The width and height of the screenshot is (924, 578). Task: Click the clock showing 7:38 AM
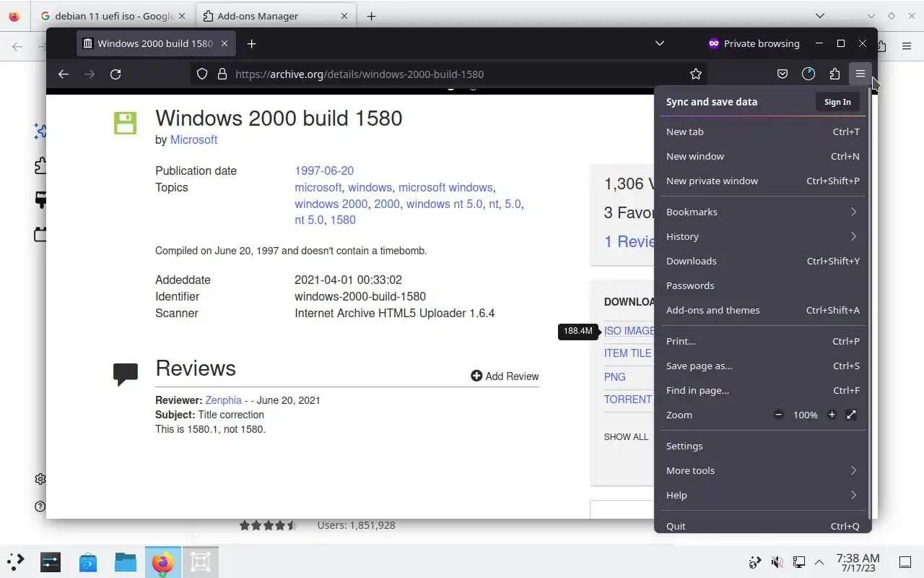(858, 562)
